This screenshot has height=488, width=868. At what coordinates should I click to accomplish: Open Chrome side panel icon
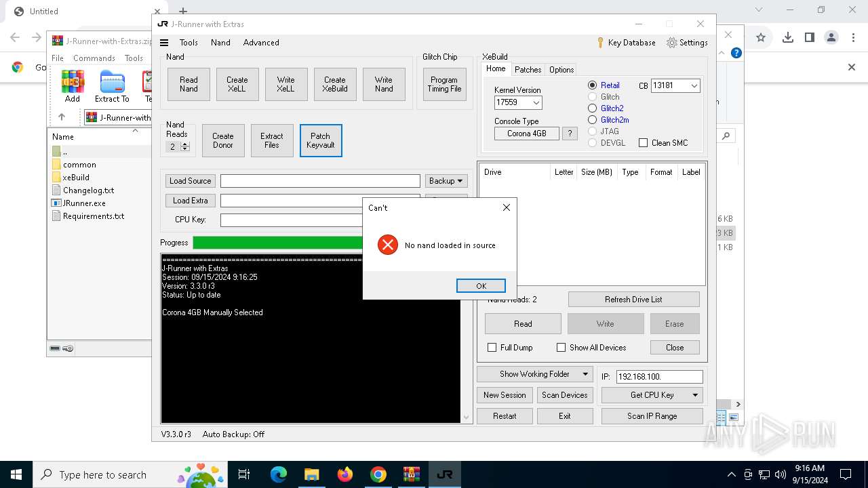pos(810,37)
